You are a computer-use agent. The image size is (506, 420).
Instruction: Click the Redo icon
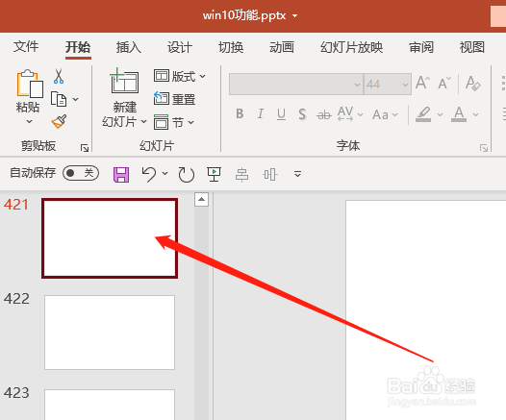[x=187, y=174]
